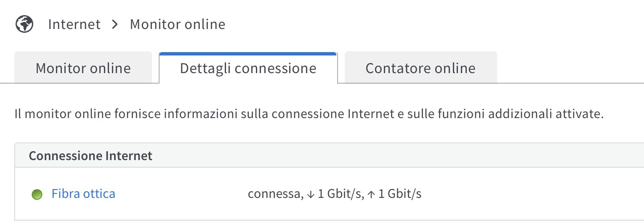Click empty space right of Connessione Internet header
Screen dimensions: 644x221
pyautogui.click(x=379, y=156)
